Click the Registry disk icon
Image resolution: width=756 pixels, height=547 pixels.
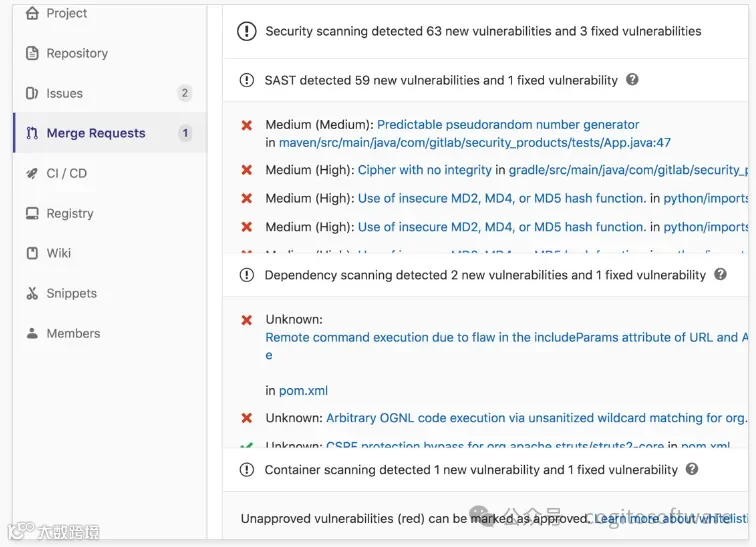(32, 213)
